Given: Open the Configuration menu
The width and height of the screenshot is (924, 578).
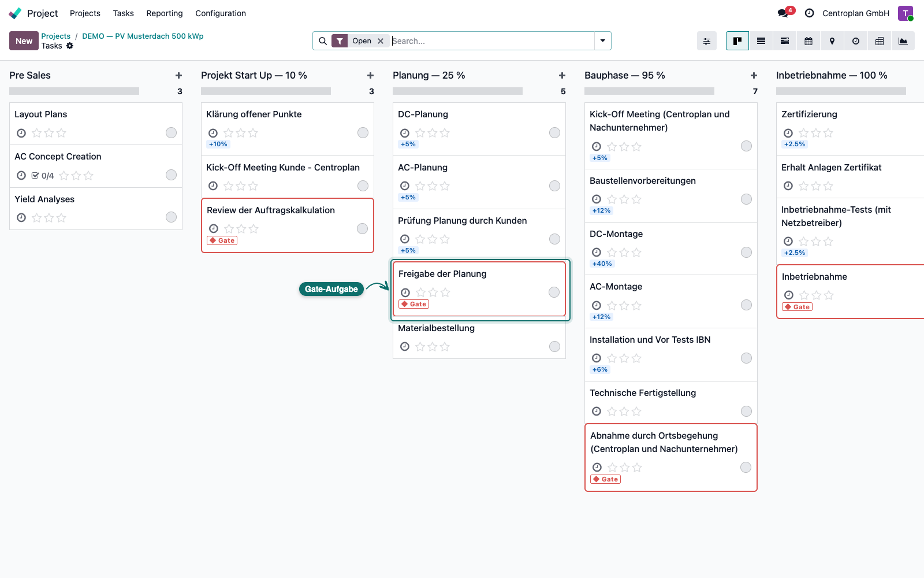Looking at the screenshot, I should (221, 13).
